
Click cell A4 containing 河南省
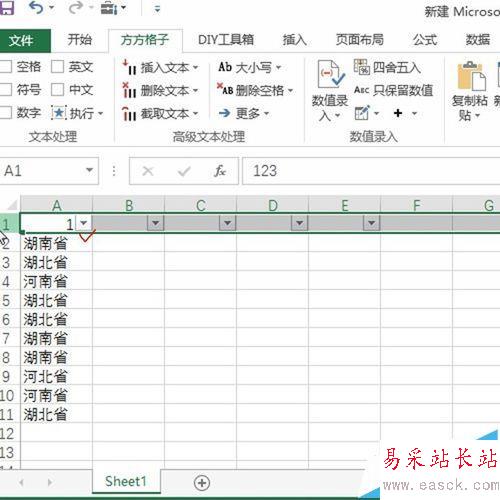pyautogui.click(x=56, y=281)
